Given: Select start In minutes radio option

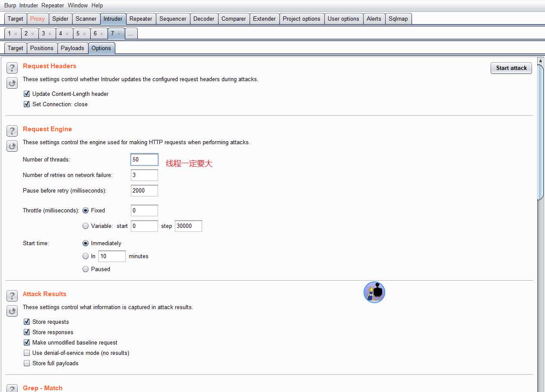Looking at the screenshot, I should tap(86, 256).
